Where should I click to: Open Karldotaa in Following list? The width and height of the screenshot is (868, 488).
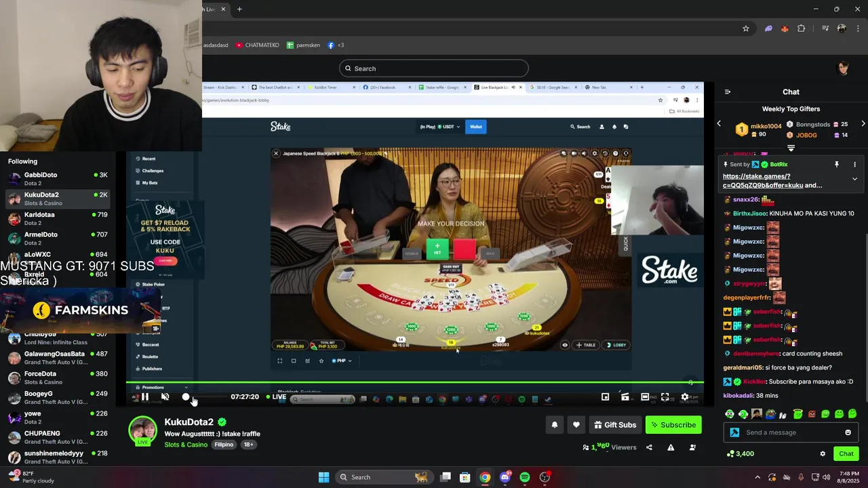(58, 218)
